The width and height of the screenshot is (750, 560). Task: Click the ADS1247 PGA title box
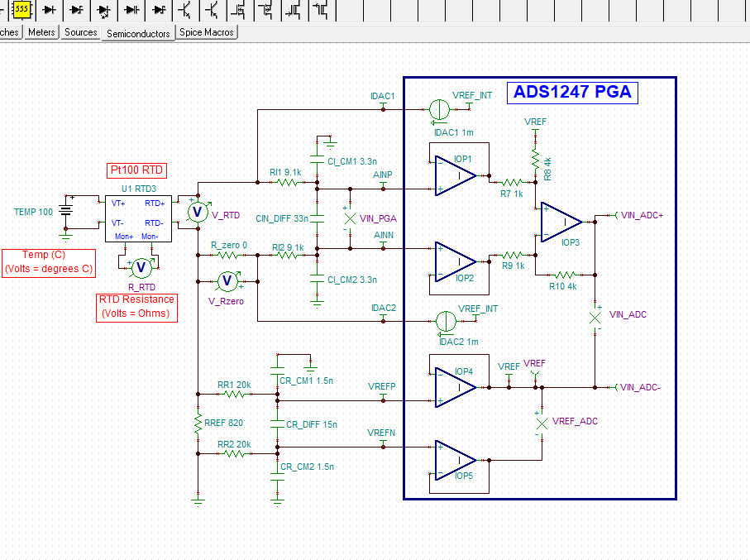(572, 92)
